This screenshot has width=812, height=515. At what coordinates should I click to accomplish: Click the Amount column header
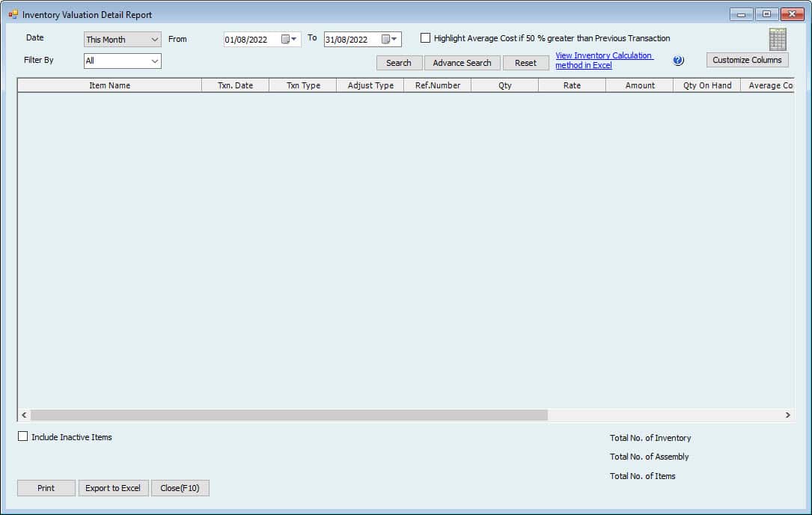tap(640, 85)
